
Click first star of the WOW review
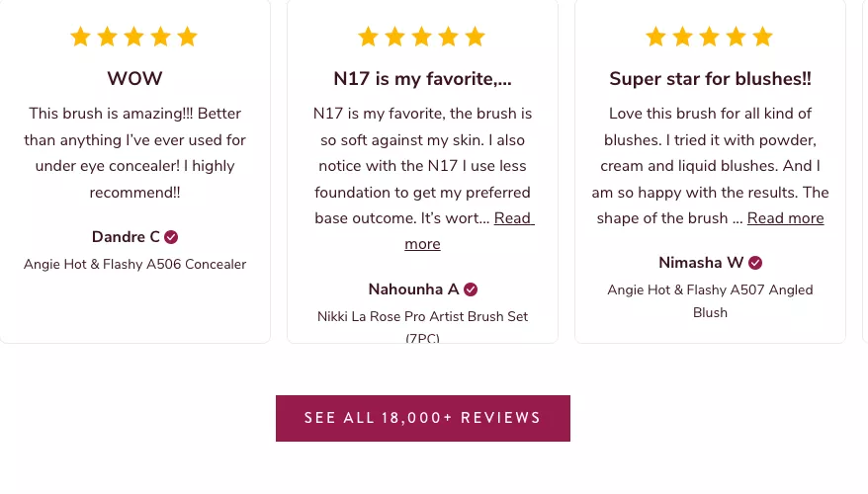coord(81,38)
